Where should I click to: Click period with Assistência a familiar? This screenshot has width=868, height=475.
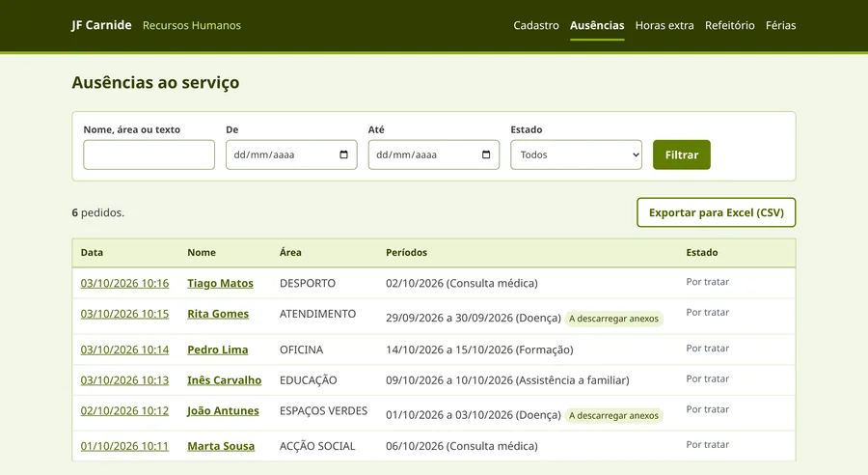point(507,380)
